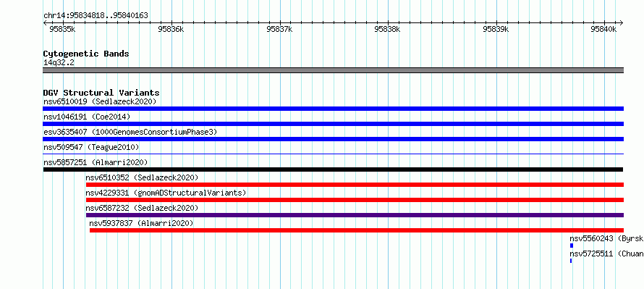
Task: Click the nsv6510019 (Sedlazeck2020) variant label
Action: [100, 101]
